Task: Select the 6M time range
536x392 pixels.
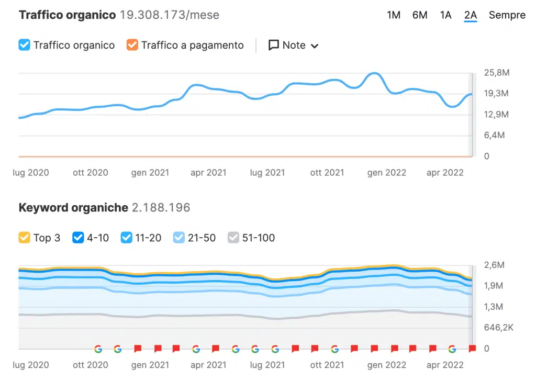Action: (x=420, y=15)
